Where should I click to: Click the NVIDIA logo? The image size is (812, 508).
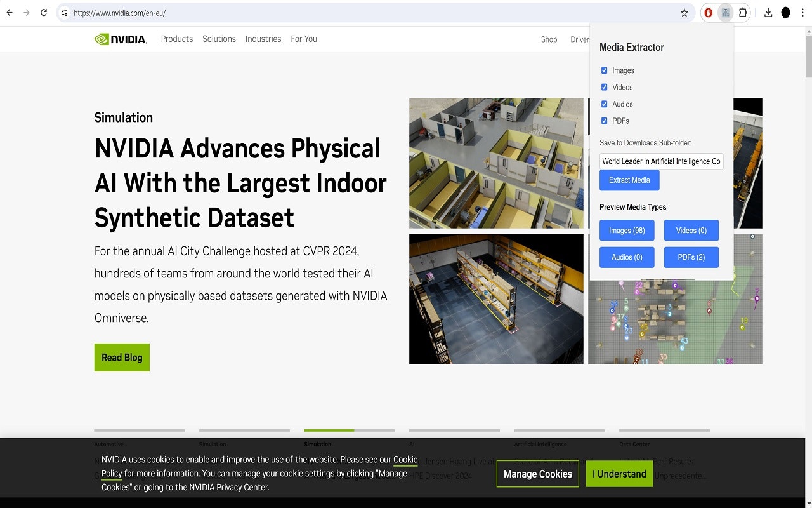[x=121, y=39]
